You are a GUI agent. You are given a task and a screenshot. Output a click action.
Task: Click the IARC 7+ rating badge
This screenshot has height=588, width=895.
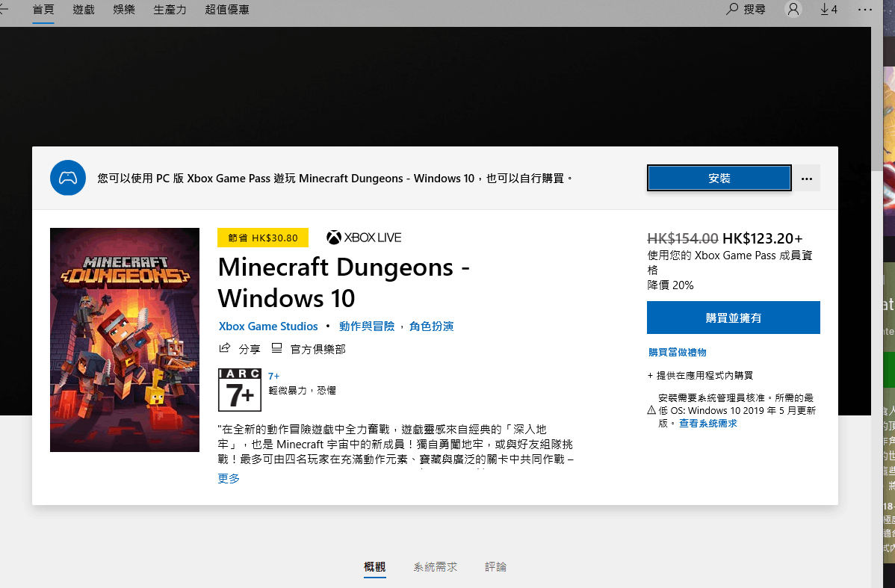[x=240, y=390]
